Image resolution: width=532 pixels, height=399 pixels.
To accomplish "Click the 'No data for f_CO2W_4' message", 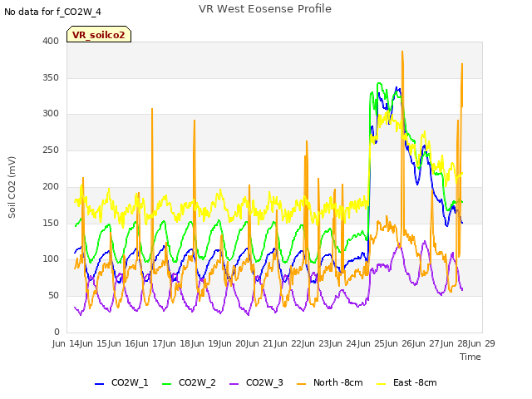I will [x=52, y=12].
